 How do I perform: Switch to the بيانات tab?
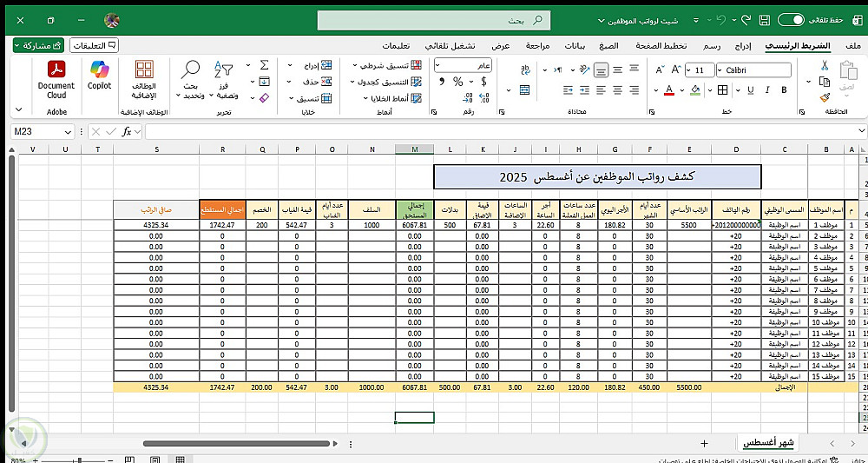(x=575, y=46)
